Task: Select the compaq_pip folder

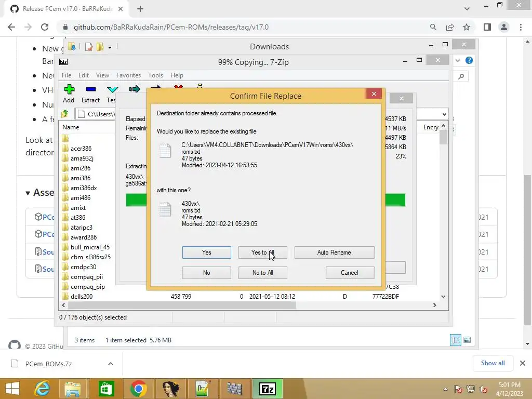Action: coord(87,287)
